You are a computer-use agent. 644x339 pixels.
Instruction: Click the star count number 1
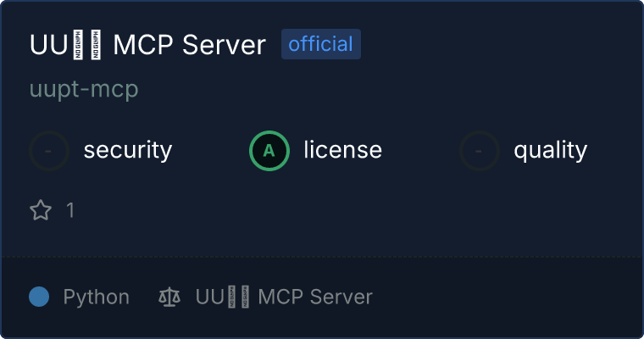[x=70, y=210]
